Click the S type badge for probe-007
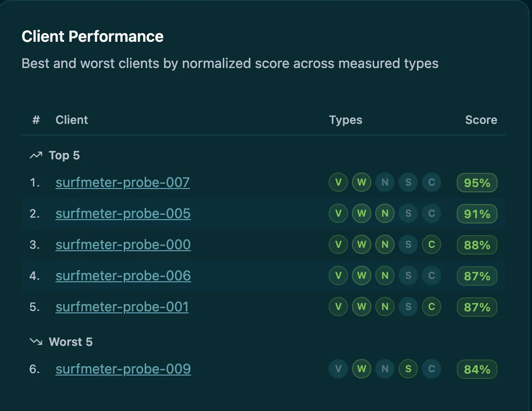This screenshot has width=532, height=411. [408, 182]
